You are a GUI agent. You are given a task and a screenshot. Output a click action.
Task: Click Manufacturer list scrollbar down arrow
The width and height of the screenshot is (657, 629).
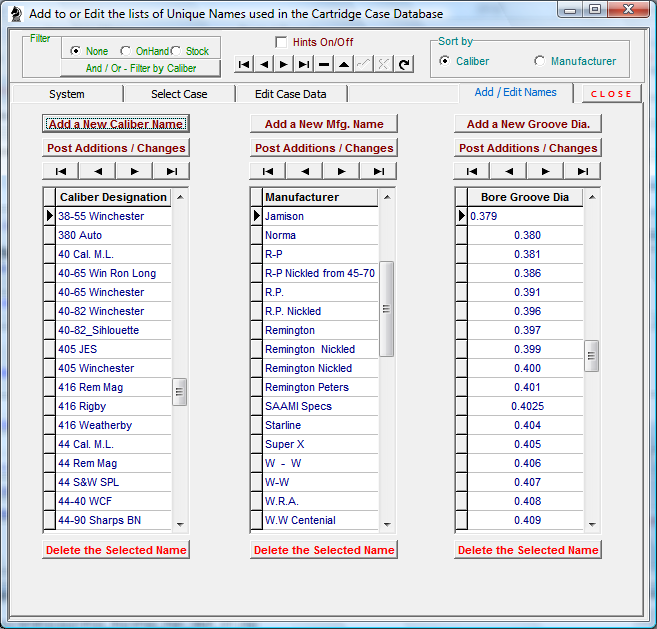pyautogui.click(x=387, y=524)
